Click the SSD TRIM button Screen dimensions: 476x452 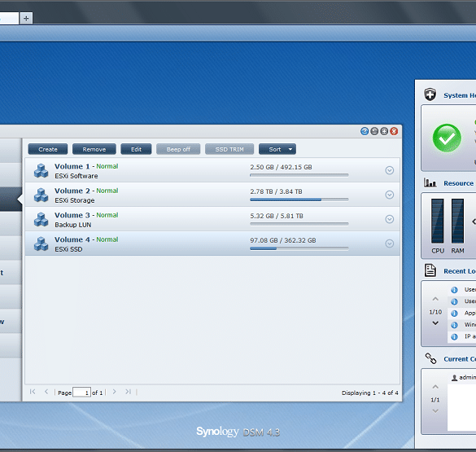[229, 149]
